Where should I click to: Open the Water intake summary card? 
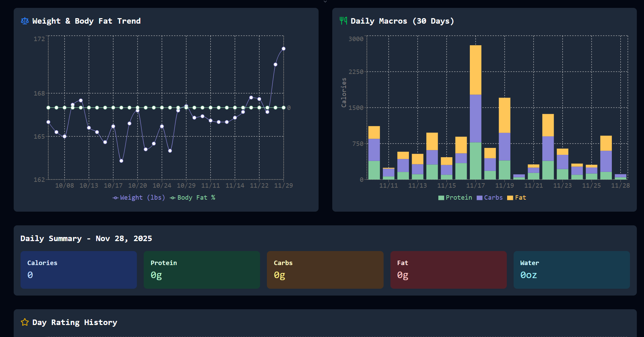point(571,270)
